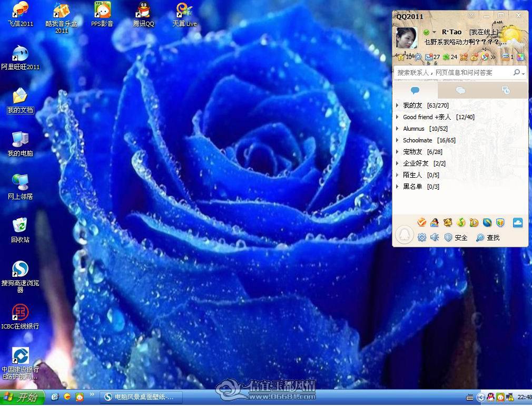Launch QQ Music from the app tray
532x406 pixels.
461,223
